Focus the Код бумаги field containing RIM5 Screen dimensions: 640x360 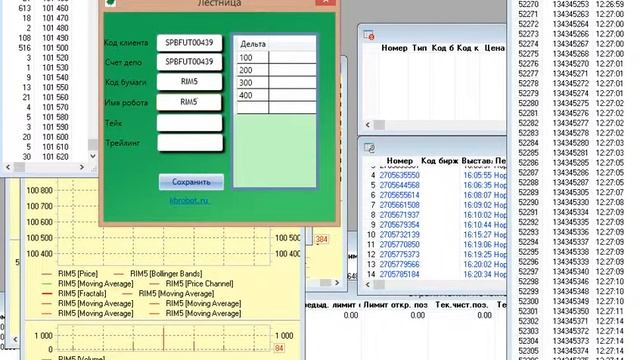coord(189,82)
